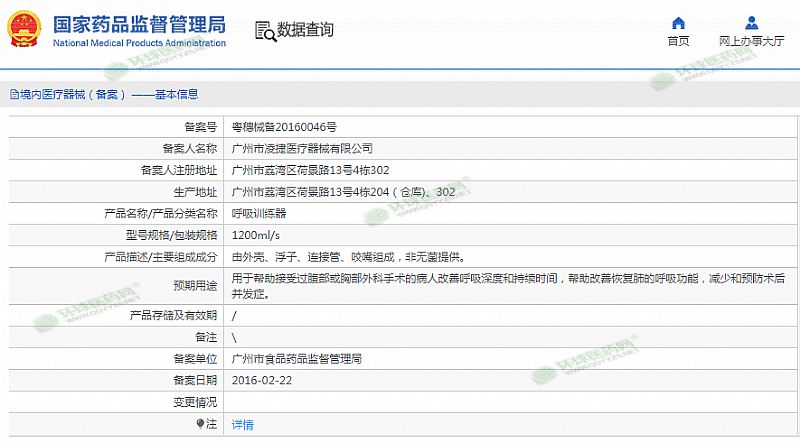Click the 预期用途 row label
The width and height of the screenshot is (800, 442).
click(195, 284)
